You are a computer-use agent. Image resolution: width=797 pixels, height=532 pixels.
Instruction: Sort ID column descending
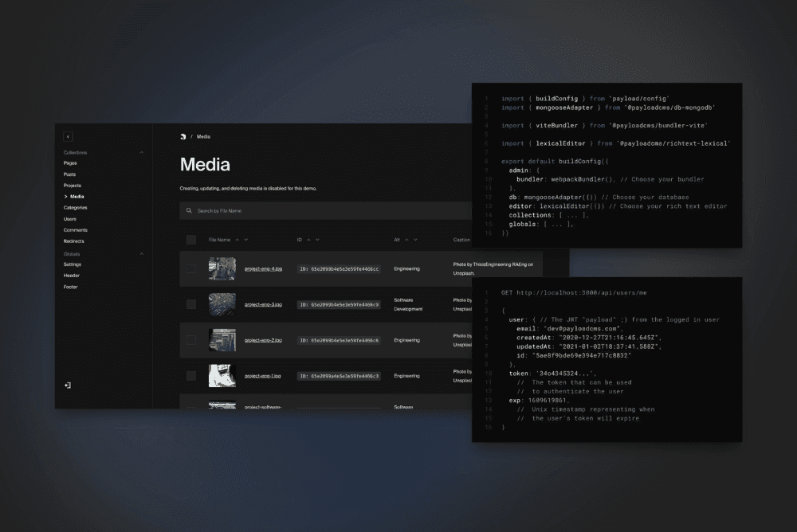[x=318, y=240]
